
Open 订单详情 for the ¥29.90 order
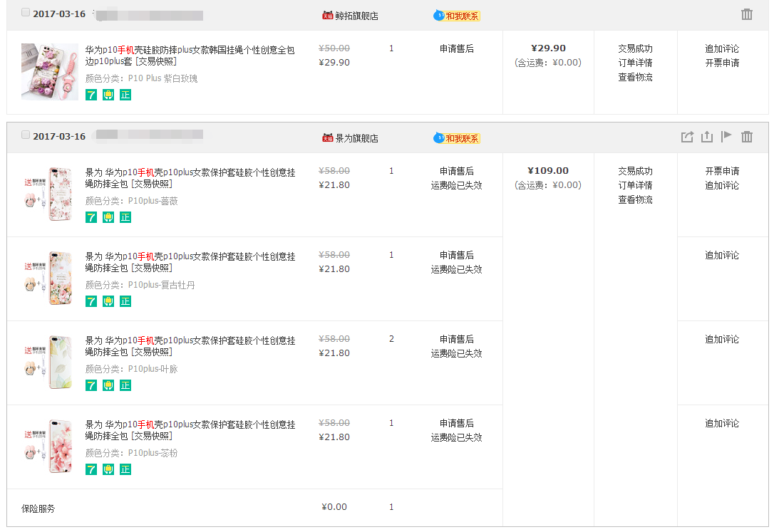coord(635,63)
